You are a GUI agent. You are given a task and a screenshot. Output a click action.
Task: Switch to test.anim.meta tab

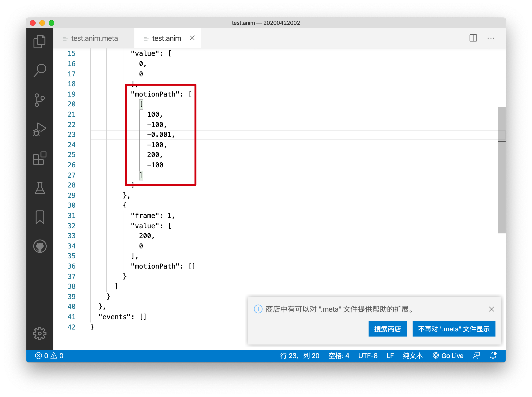[94, 38]
